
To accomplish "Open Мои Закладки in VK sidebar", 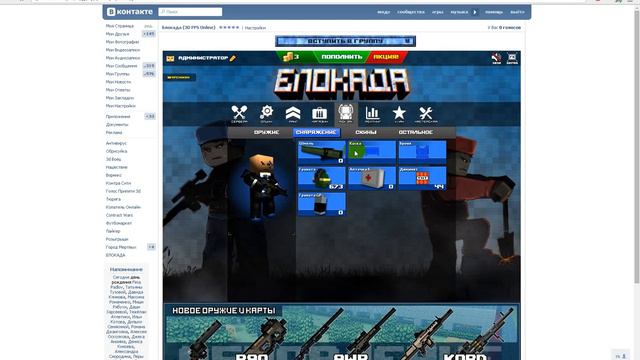I will pos(120,98).
